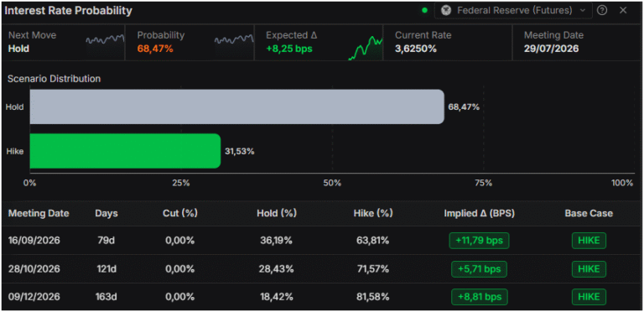Click the green live status dot

(x=424, y=11)
